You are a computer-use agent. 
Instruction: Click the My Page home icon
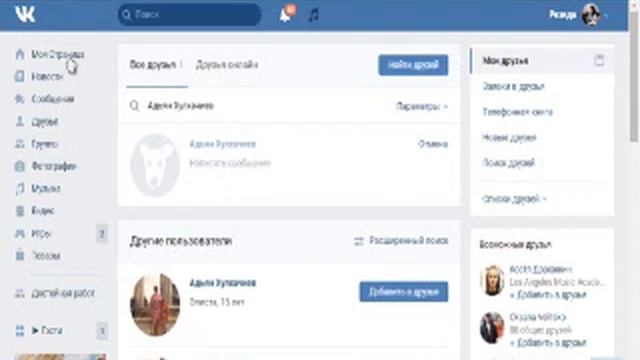pyautogui.click(x=20, y=54)
